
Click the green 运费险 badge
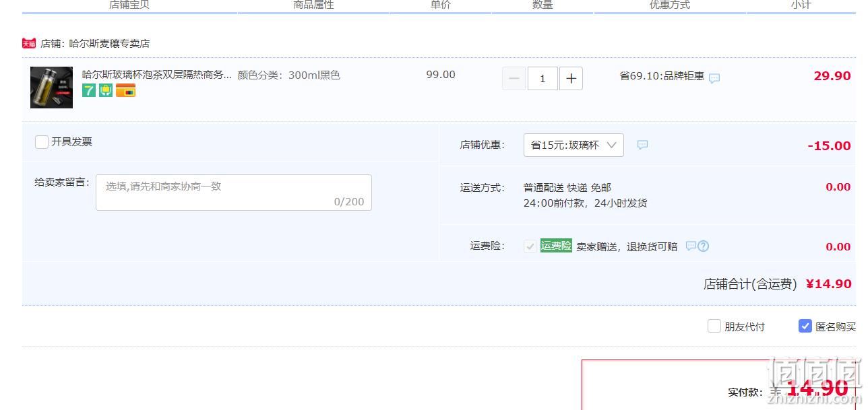556,246
